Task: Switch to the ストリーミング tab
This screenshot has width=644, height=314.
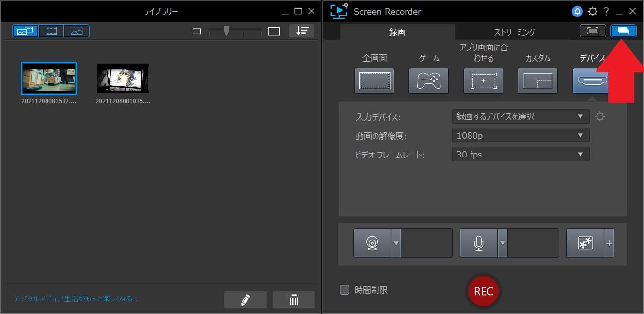Action: (514, 31)
